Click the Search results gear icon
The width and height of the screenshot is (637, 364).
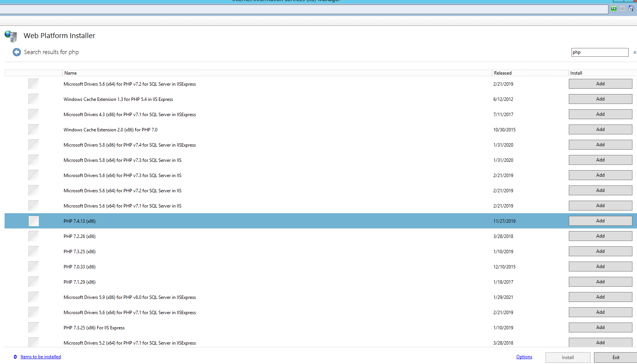point(17,52)
